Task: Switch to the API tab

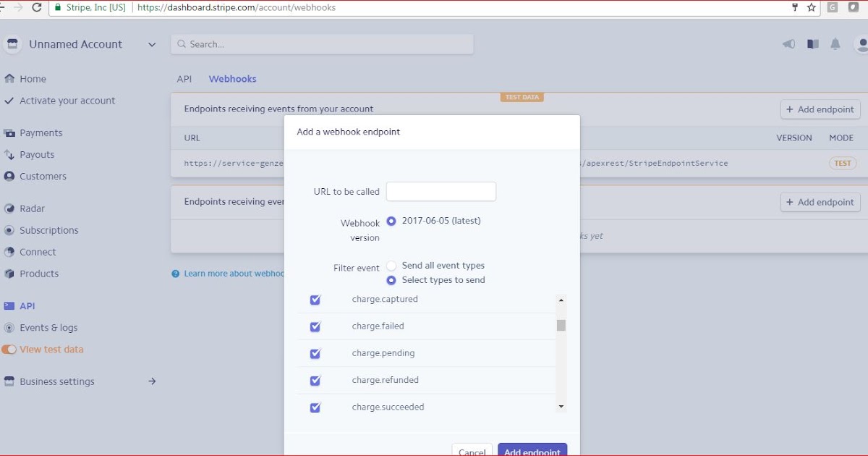Action: 184,78
